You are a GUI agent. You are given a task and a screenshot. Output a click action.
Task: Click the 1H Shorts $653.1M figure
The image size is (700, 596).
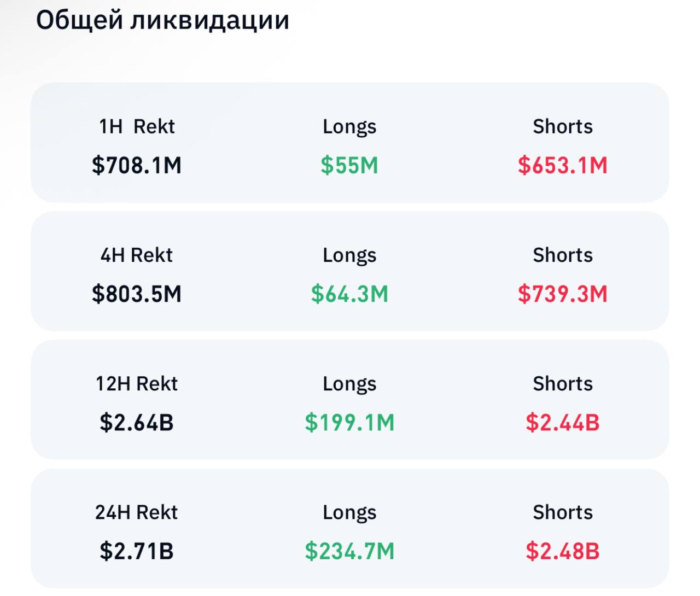(563, 165)
